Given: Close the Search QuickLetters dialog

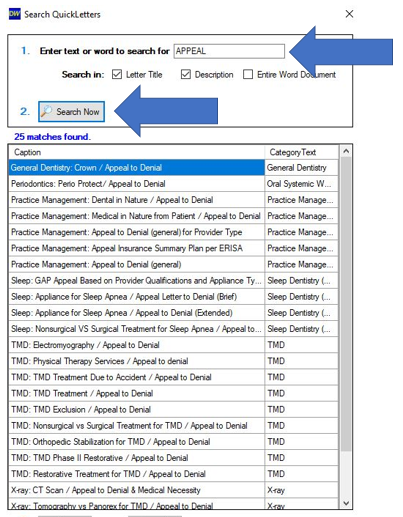Looking at the screenshot, I should 349,14.
